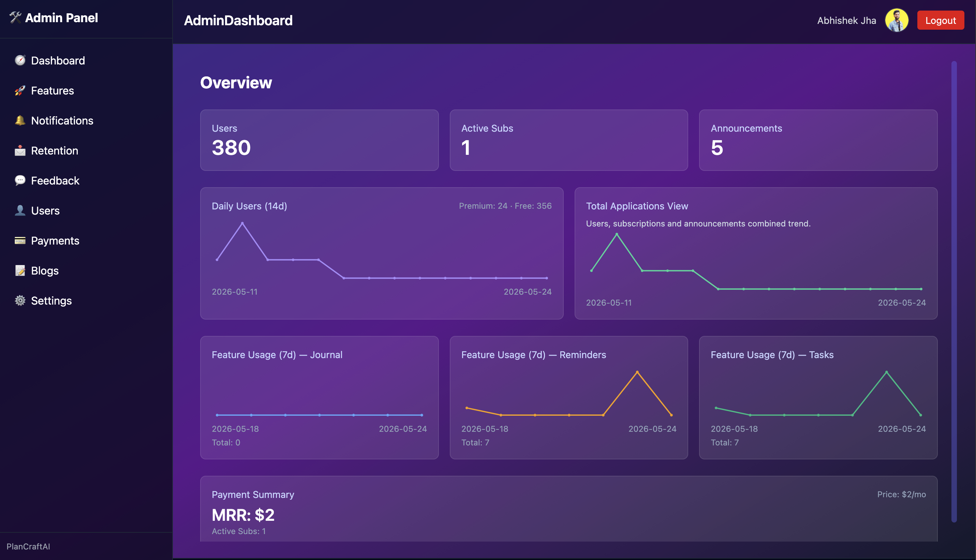Click the 'Premium: 24 · Free: 356' text

[x=505, y=206]
